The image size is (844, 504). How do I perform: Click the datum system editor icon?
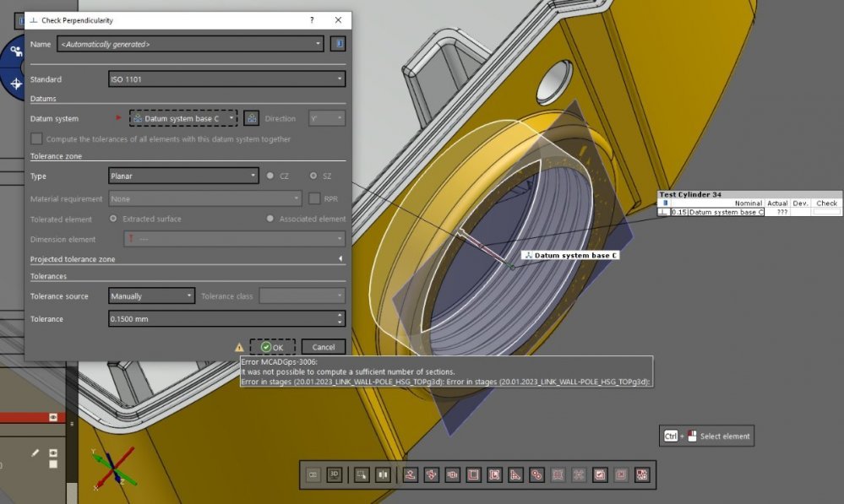251,119
